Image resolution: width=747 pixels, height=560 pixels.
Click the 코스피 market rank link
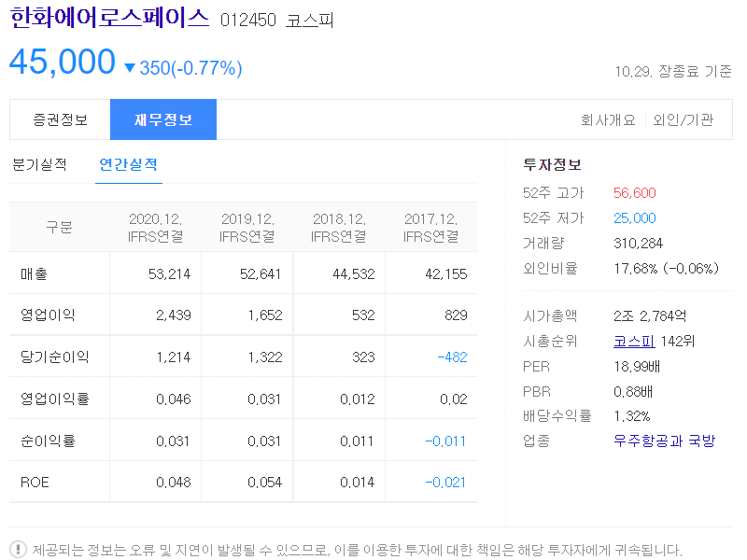coord(634,342)
